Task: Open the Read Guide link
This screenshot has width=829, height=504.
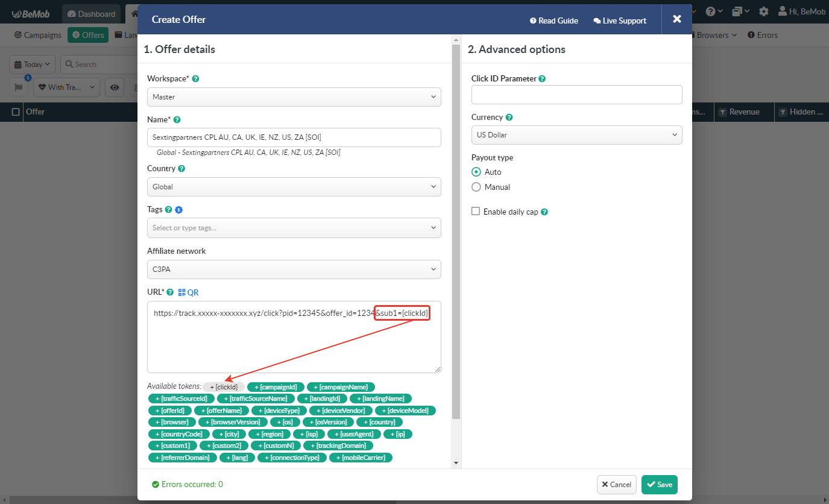Action: coord(553,20)
